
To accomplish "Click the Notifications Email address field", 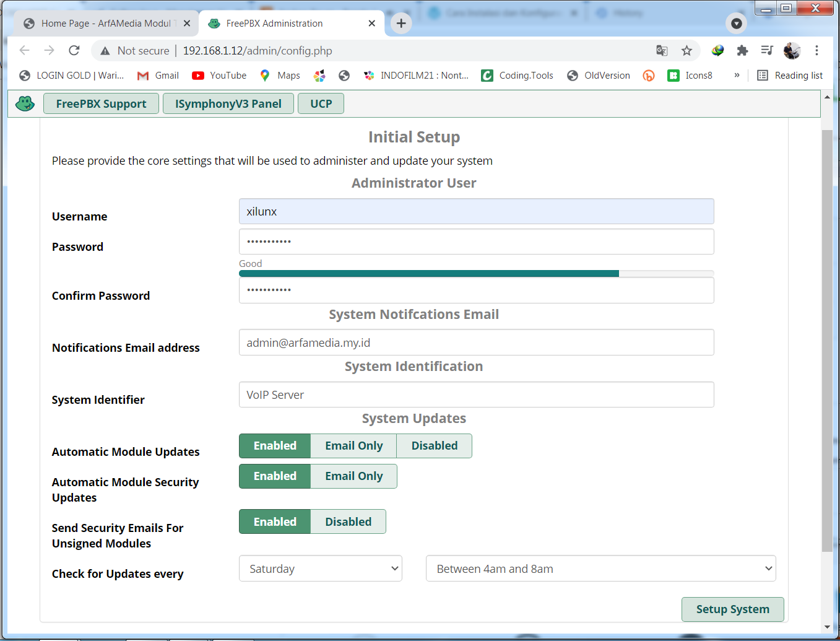I will [x=476, y=342].
